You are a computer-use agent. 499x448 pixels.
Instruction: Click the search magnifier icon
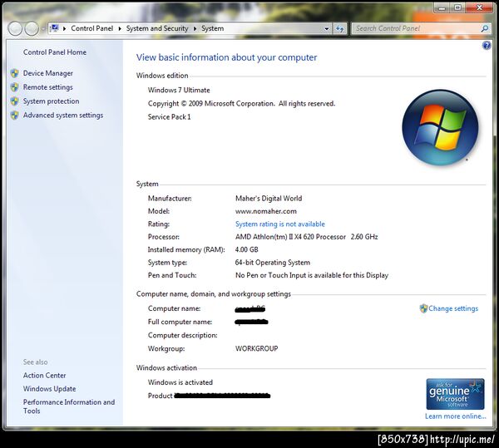tap(485, 28)
